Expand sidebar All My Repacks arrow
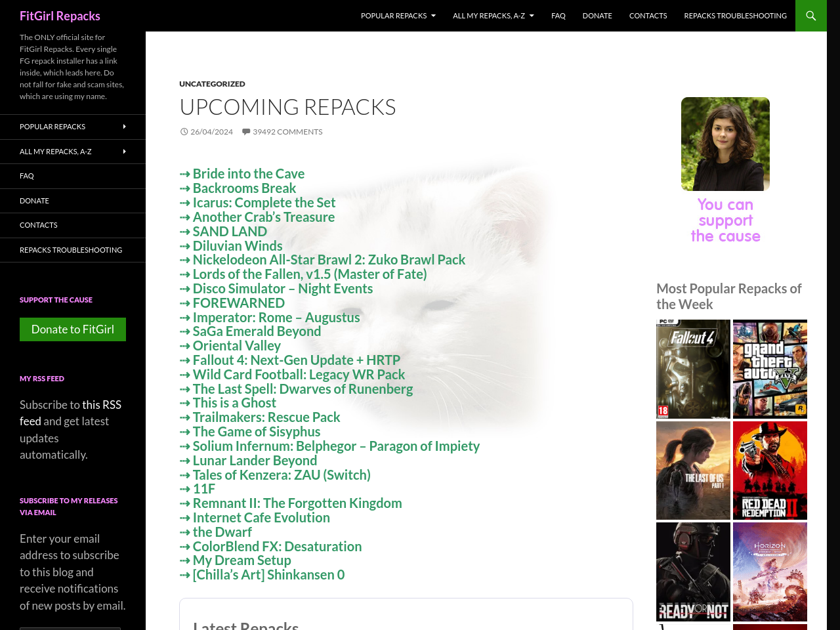This screenshot has height=630, width=840. (124, 152)
